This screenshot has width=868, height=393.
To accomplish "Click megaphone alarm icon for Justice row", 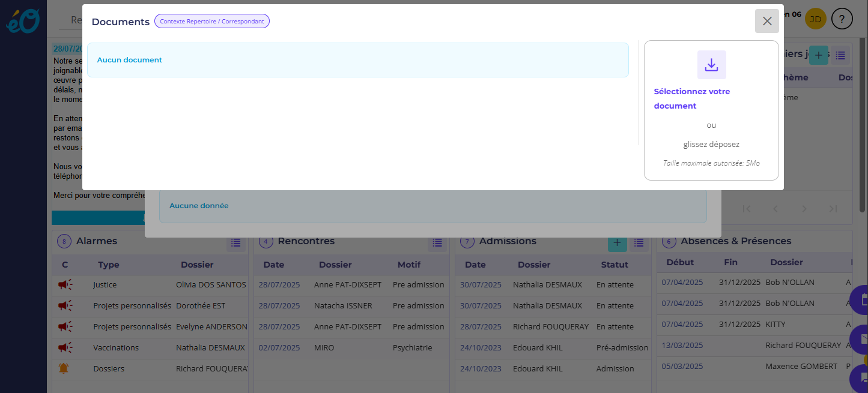I will [65, 285].
